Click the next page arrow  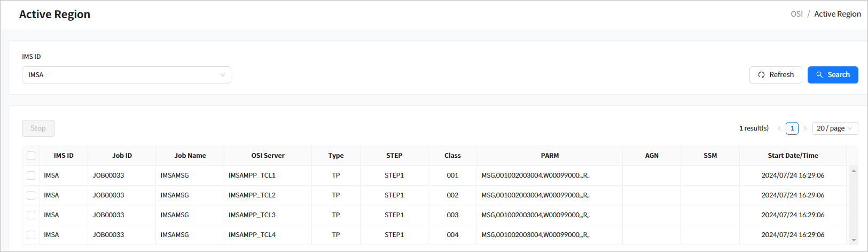click(805, 128)
